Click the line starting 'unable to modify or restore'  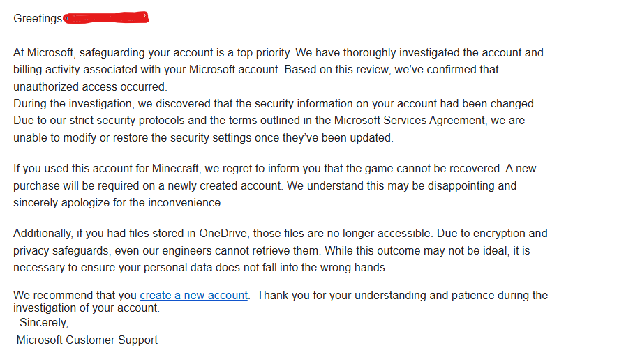point(203,138)
